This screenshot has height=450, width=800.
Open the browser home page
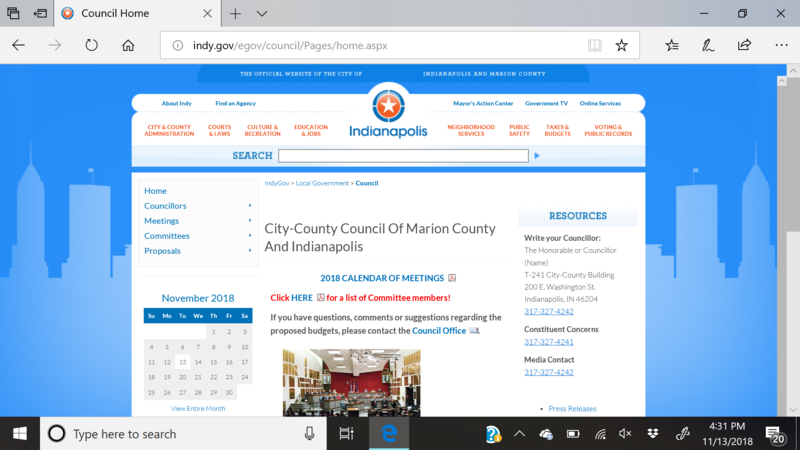coord(128,45)
